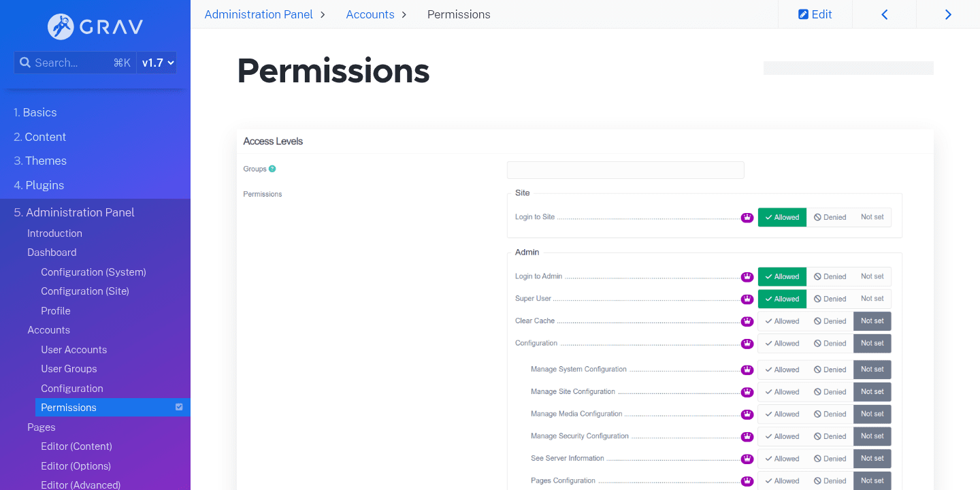The height and width of the screenshot is (490, 980).
Task: Set Super User permission to Not set
Action: pyautogui.click(x=872, y=299)
